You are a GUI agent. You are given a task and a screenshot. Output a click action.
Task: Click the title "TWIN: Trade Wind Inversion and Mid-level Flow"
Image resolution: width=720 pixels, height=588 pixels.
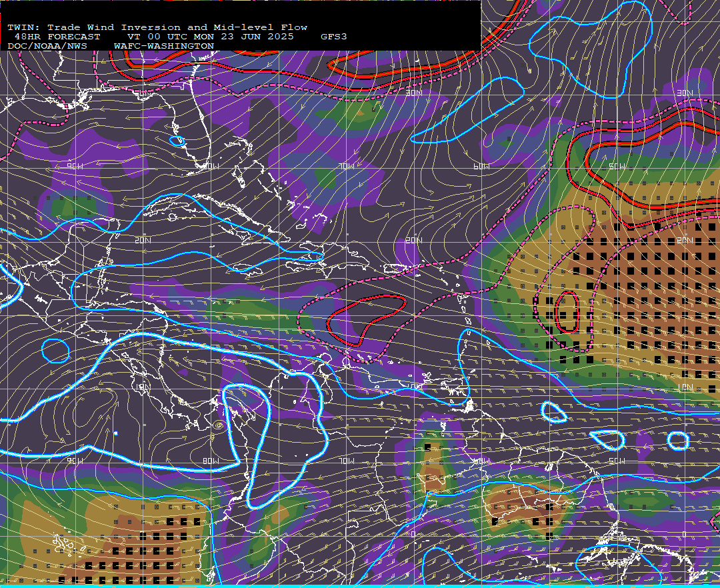157,27
